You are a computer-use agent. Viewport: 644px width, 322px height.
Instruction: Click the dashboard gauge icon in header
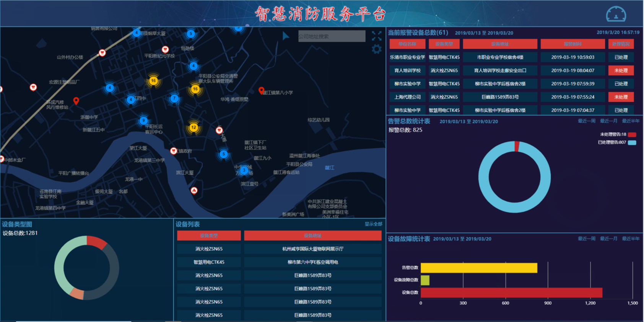(616, 14)
